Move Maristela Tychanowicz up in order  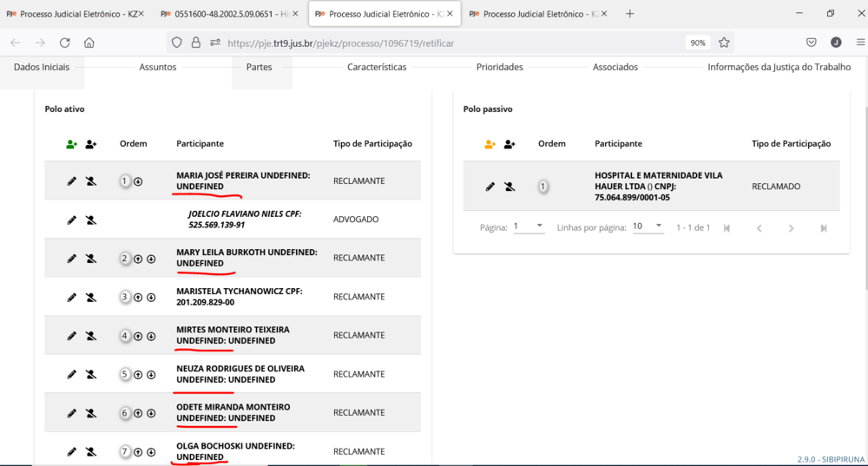coord(138,298)
